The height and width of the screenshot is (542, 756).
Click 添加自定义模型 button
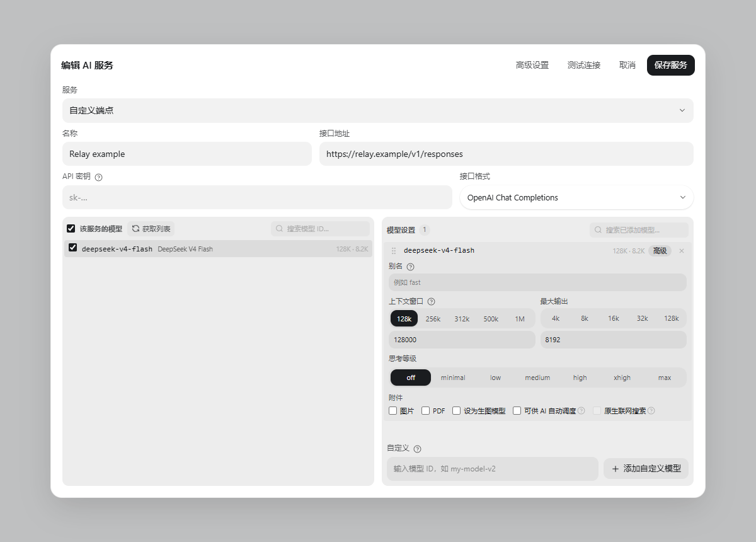[x=646, y=468]
